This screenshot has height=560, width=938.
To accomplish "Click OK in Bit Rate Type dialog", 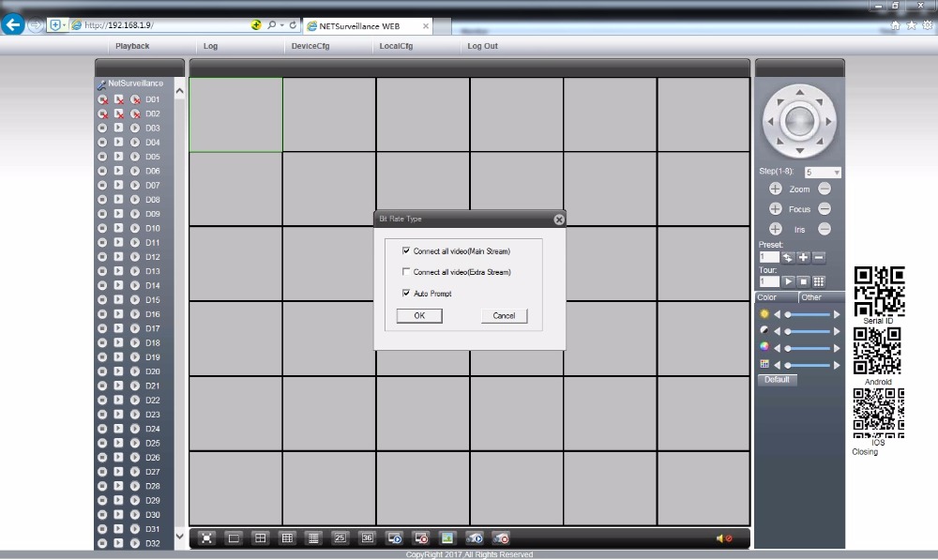I will pos(419,316).
